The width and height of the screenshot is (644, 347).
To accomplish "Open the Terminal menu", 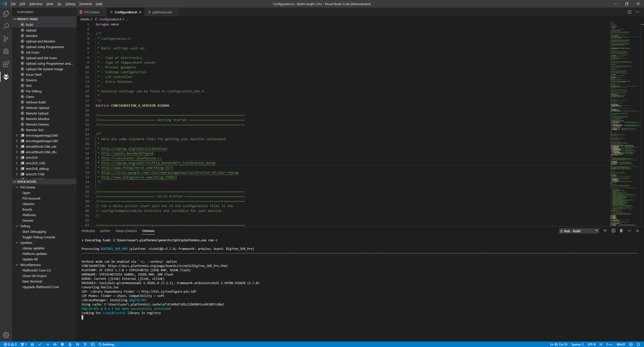I will pos(85,4).
